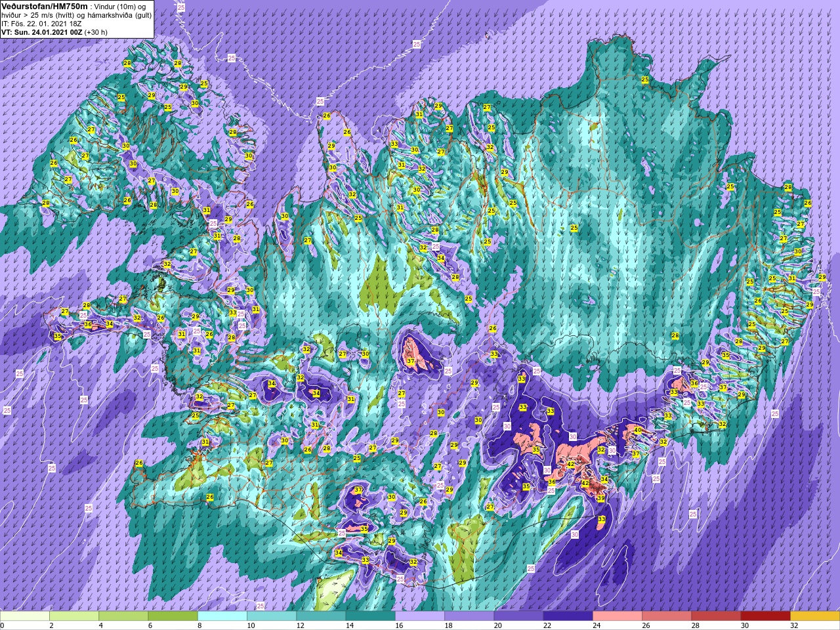840x630 pixels.
Task: Click the yellow '39' peak gust label
Action: [x=600, y=499]
